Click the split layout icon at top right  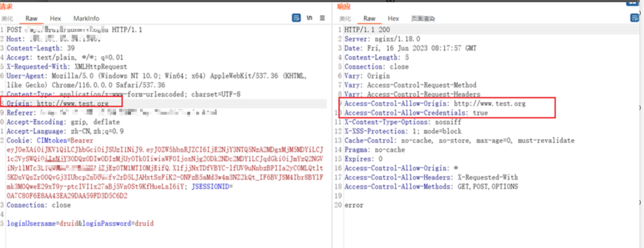click(632, 3)
